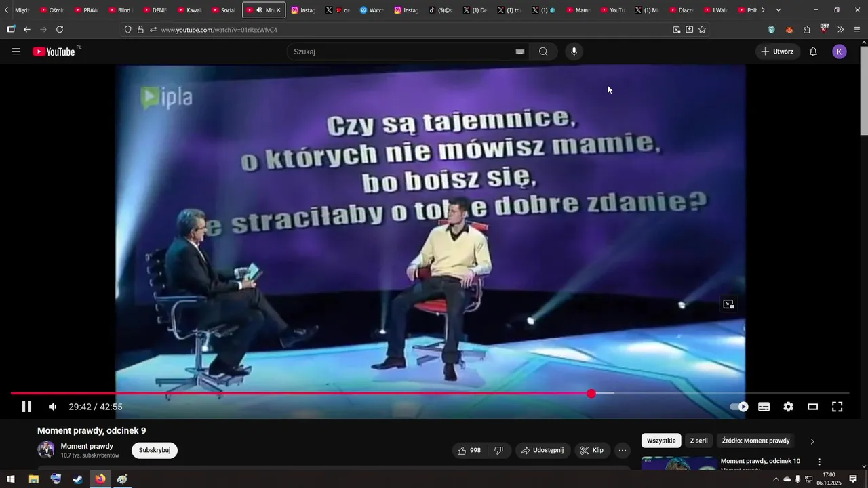868x488 pixels.
Task: Open the YouTube guide hamburger menu
Action: pos(16,52)
